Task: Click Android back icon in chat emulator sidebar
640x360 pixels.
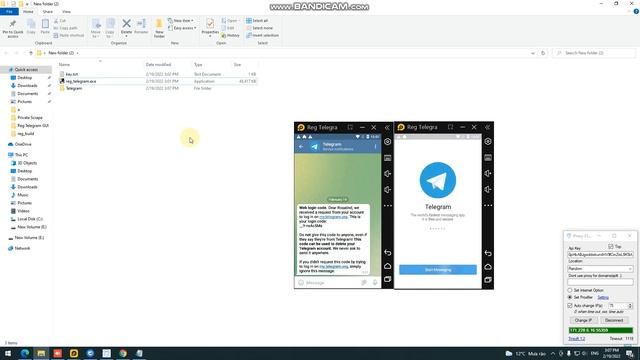Action: [387, 253]
